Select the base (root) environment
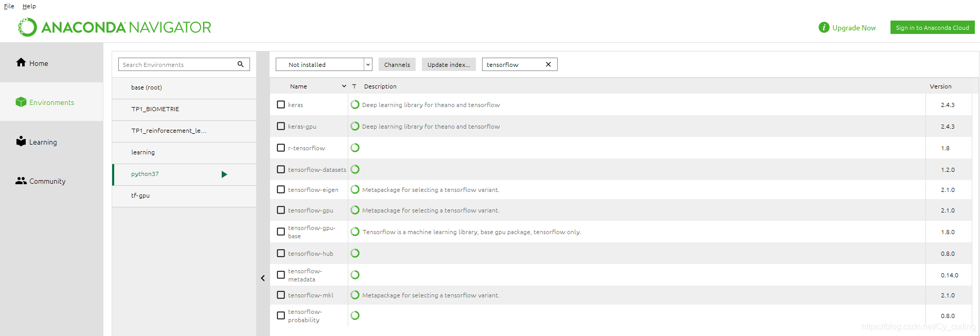The image size is (980, 336). click(184, 87)
